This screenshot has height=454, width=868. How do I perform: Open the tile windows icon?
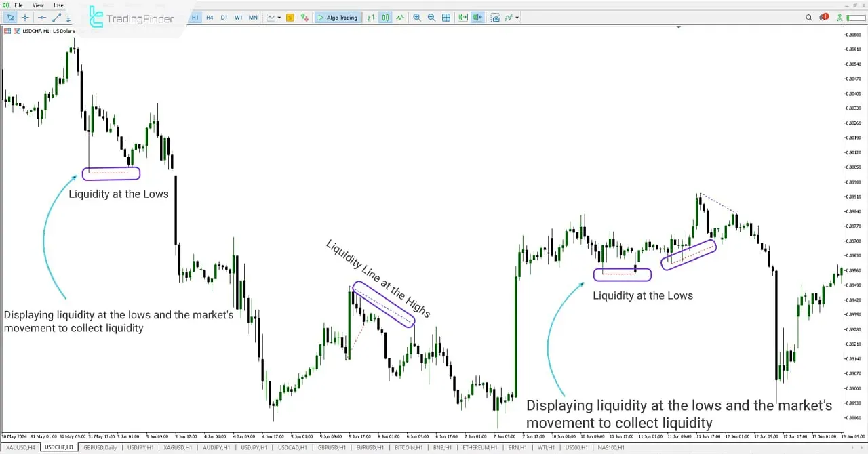point(446,18)
